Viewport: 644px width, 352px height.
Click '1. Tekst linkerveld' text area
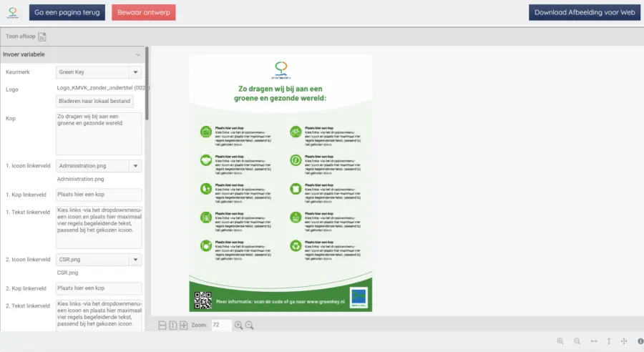pyautogui.click(x=99, y=227)
